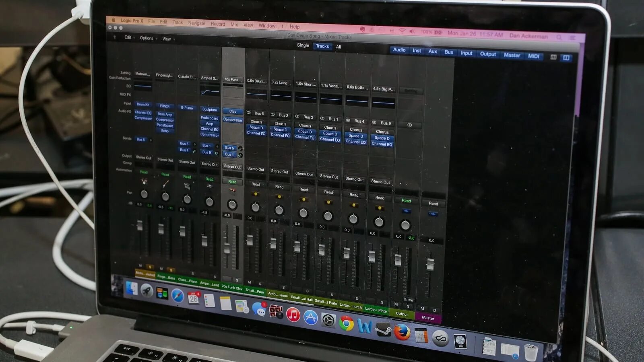Mute the Fingerstyle Bass channel
This screenshot has width=644, height=362.
pos(161,268)
